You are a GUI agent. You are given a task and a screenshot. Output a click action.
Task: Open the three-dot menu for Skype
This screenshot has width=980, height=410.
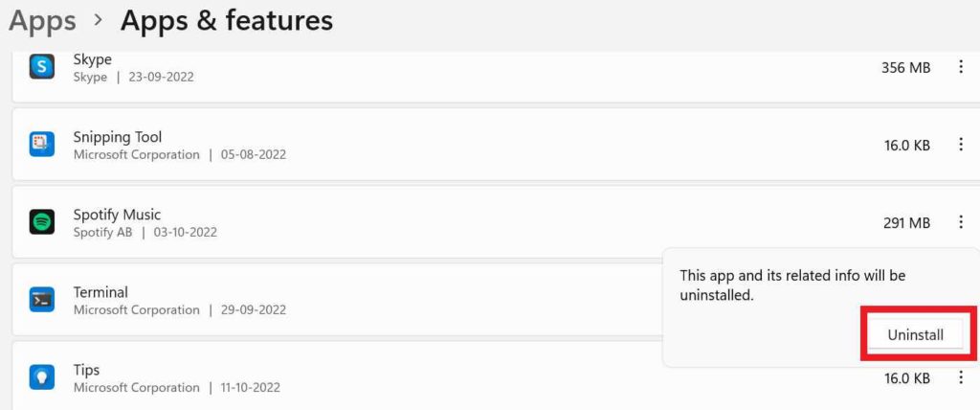(960, 67)
